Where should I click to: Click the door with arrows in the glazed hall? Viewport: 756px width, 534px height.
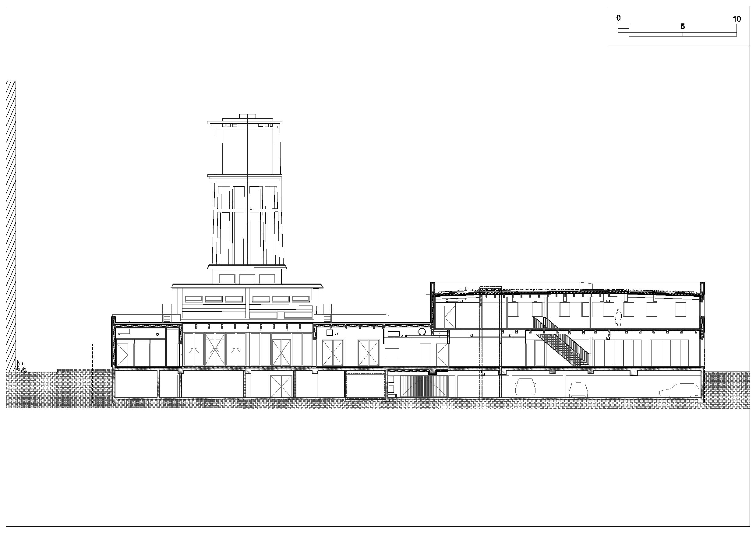click(215, 349)
